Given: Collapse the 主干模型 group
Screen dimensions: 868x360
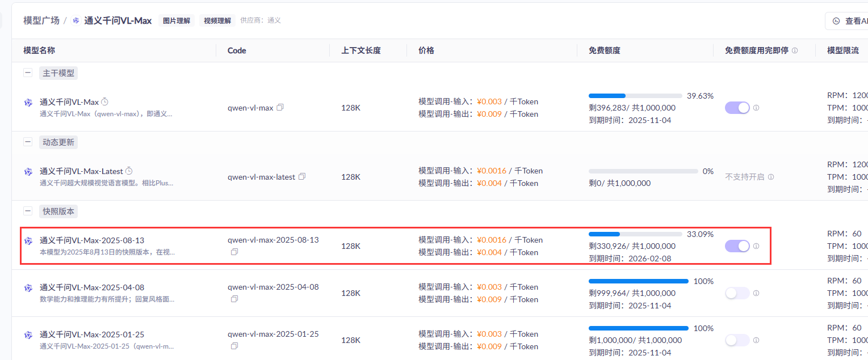Looking at the screenshot, I should point(28,73).
